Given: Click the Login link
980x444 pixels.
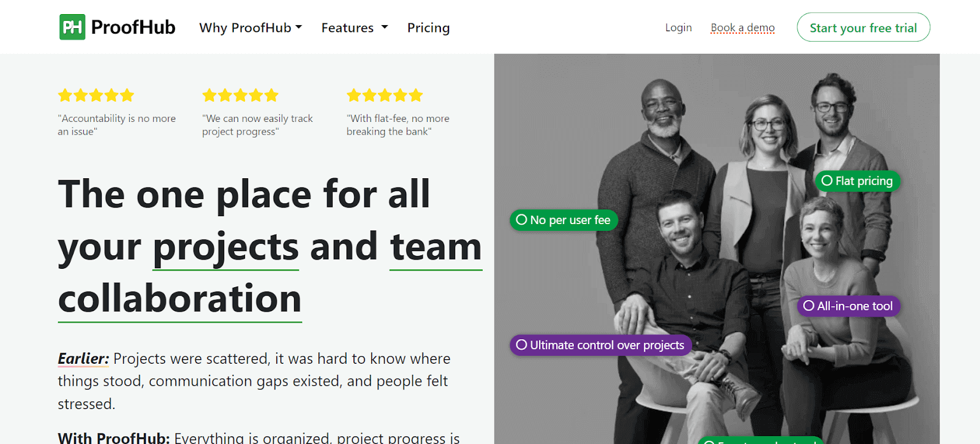Looking at the screenshot, I should [679, 28].
